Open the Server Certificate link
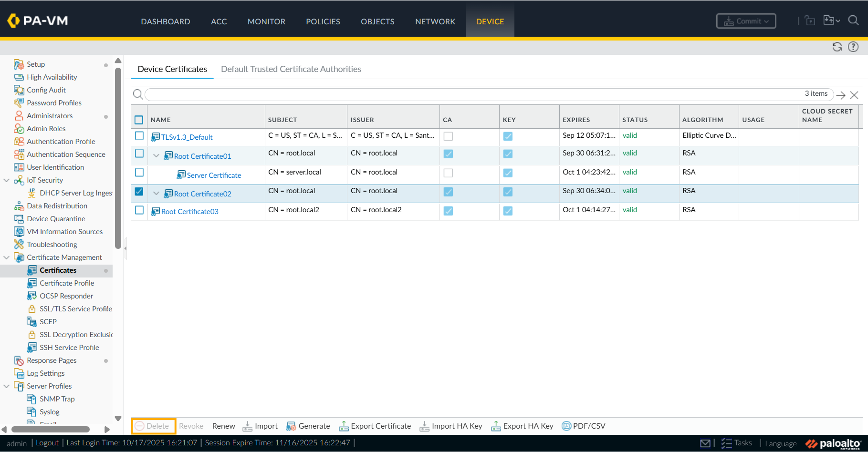Screen dimensions: 868x452 pyautogui.click(x=214, y=175)
